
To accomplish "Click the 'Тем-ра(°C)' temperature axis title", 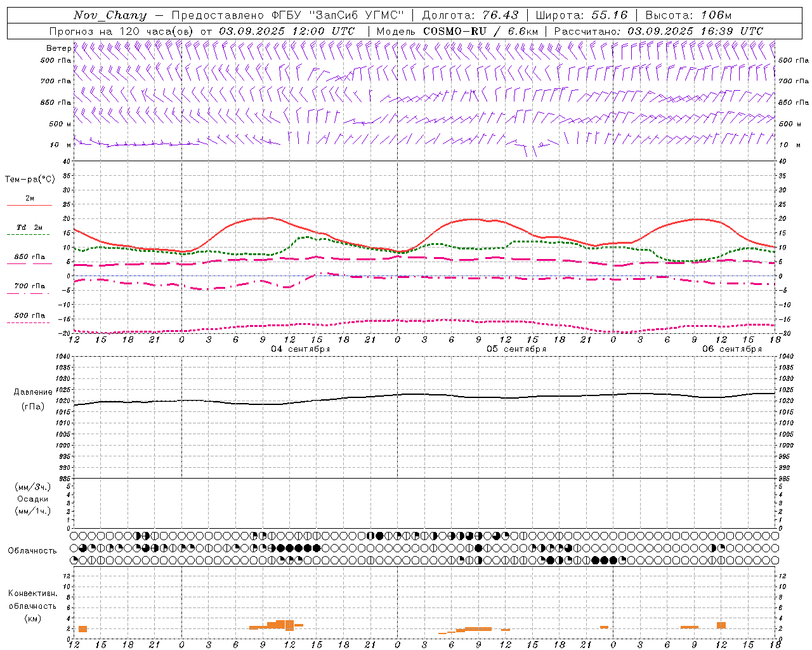I will [30, 180].
